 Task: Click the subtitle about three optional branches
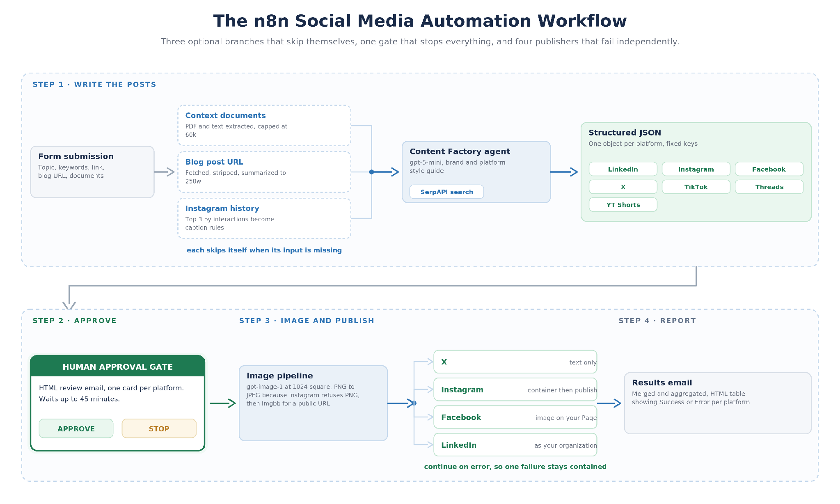(x=420, y=41)
